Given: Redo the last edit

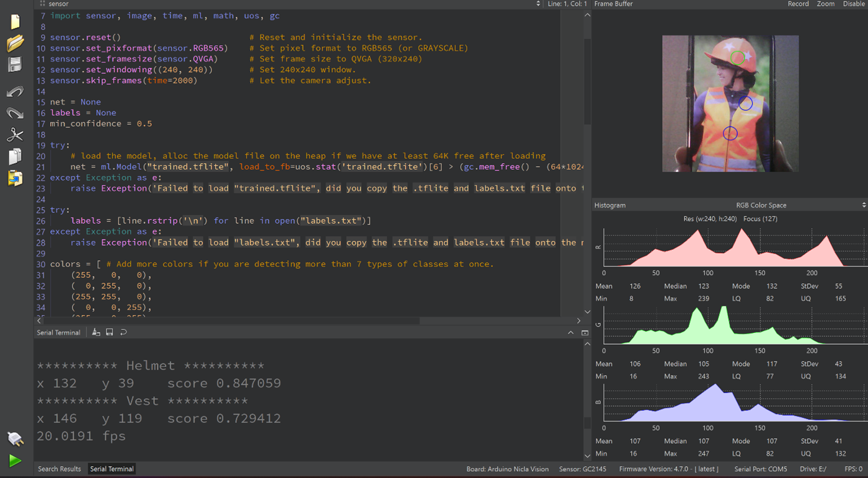Looking at the screenshot, I should point(15,113).
